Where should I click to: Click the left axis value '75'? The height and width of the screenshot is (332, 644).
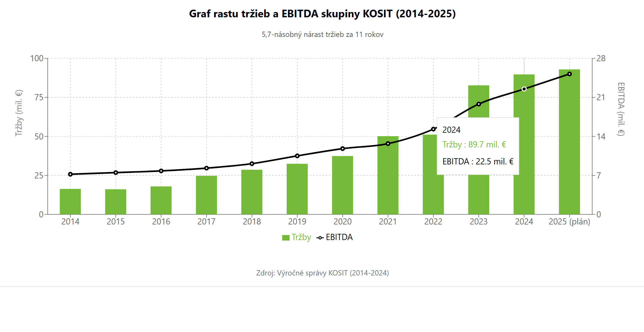click(x=39, y=97)
